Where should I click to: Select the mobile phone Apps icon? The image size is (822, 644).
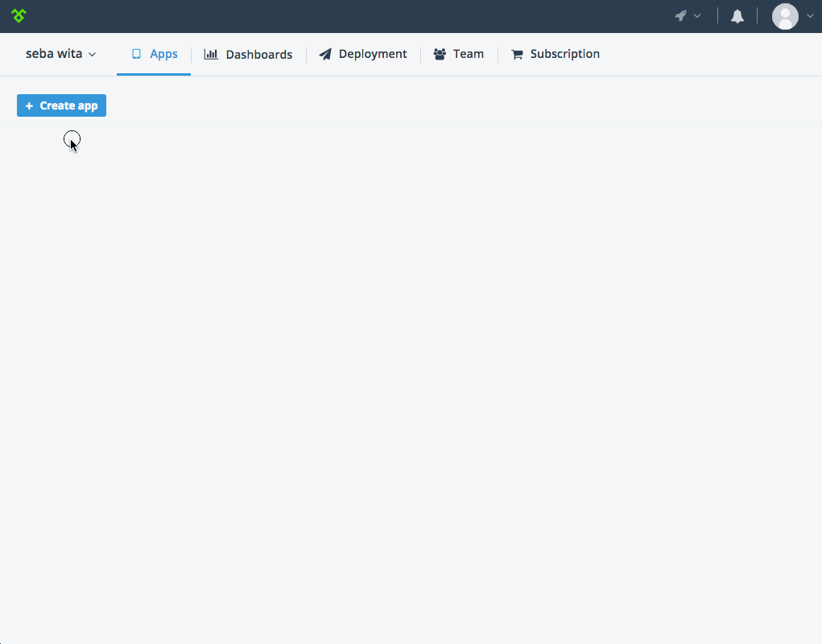coord(135,54)
